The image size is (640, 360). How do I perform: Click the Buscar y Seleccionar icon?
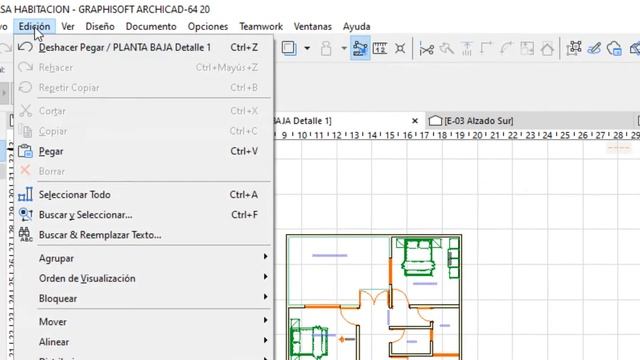tap(25, 214)
